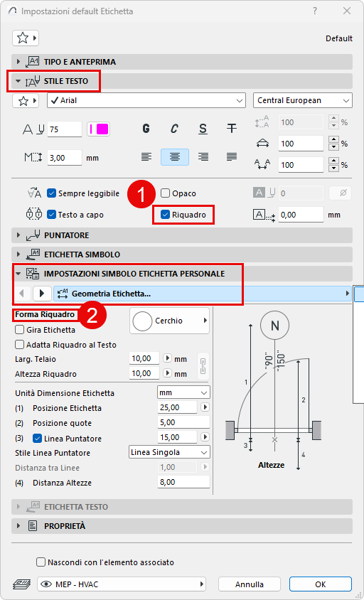Screen dimensions: 364x600
Task: Toggle underline text style
Action: (x=203, y=129)
